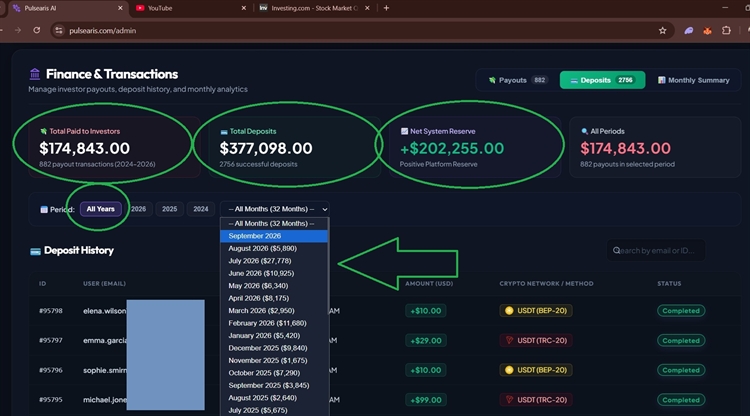
Task: Click the site info icon in address bar
Action: click(59, 31)
